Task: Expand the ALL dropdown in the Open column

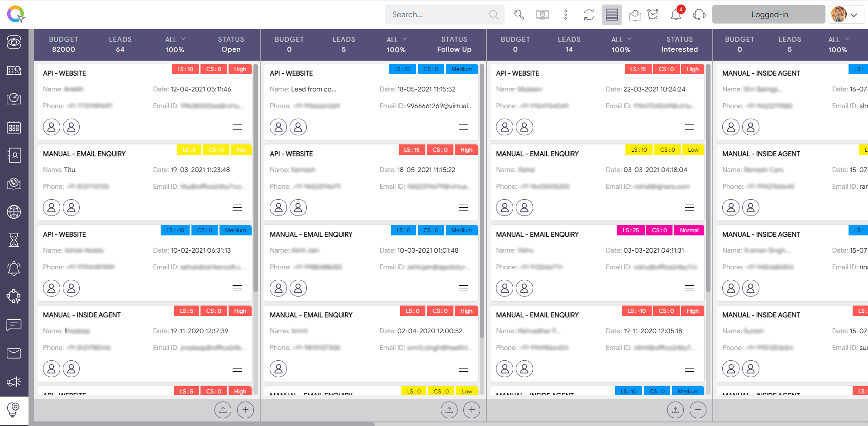Action: (175, 39)
